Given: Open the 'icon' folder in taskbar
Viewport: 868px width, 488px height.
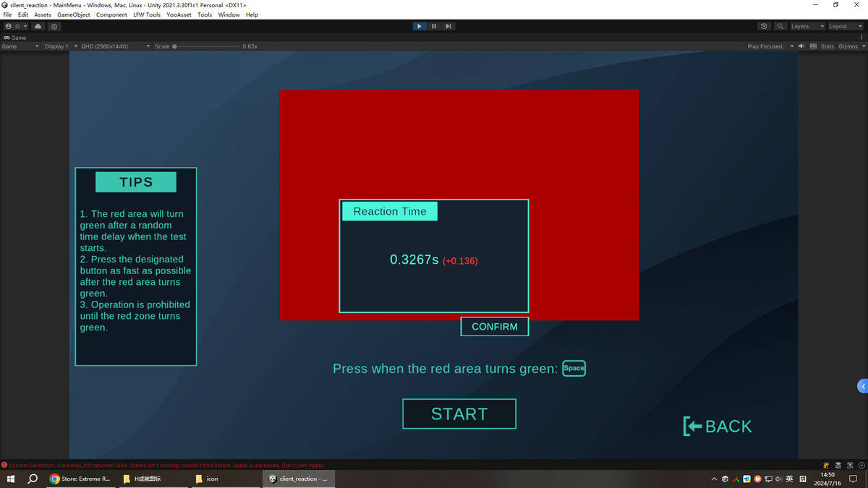Looking at the screenshot, I should (225, 479).
